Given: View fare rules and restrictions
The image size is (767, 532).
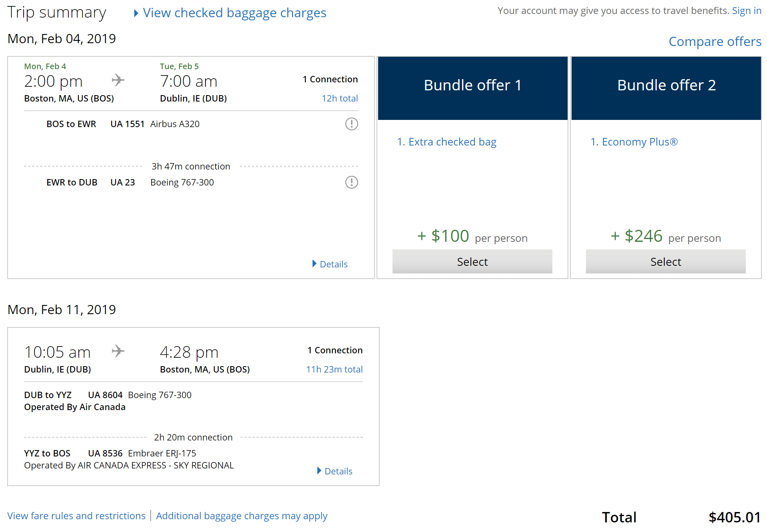Looking at the screenshot, I should click(76, 516).
